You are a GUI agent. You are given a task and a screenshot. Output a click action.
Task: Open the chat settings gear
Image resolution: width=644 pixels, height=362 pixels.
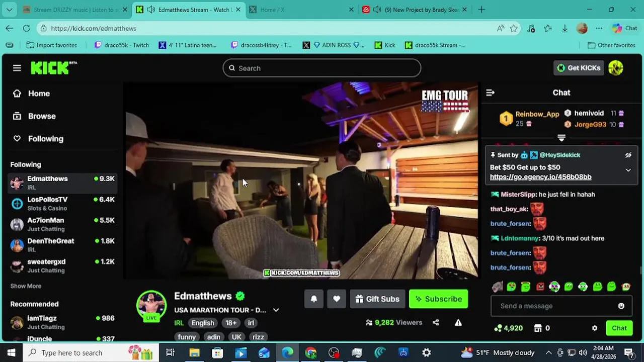point(595,328)
